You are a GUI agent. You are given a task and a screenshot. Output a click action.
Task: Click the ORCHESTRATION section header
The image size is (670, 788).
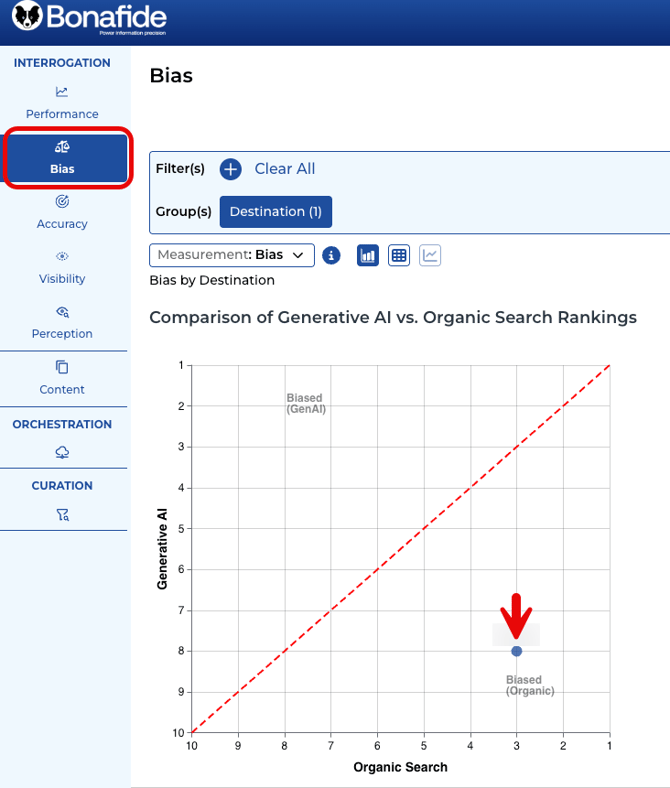pyautogui.click(x=62, y=424)
